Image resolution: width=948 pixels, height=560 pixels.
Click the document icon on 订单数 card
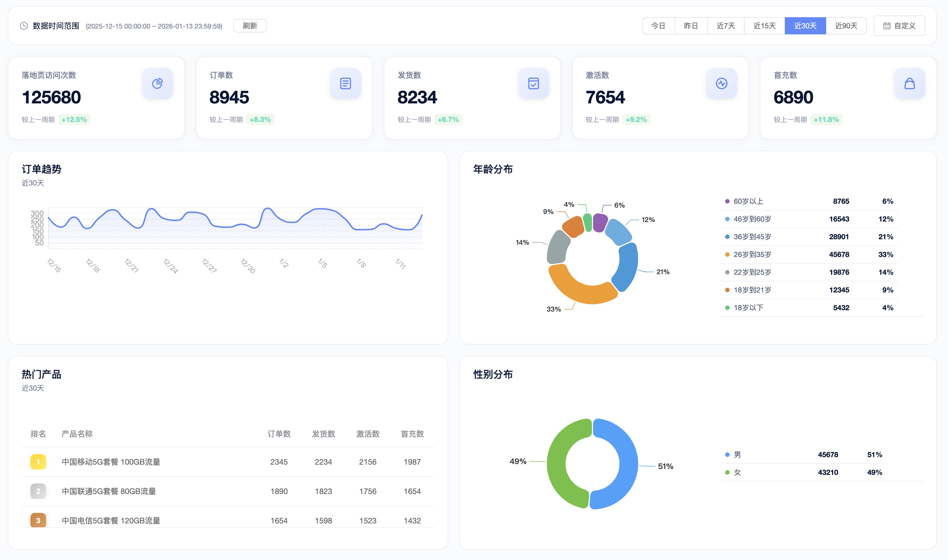pyautogui.click(x=345, y=83)
